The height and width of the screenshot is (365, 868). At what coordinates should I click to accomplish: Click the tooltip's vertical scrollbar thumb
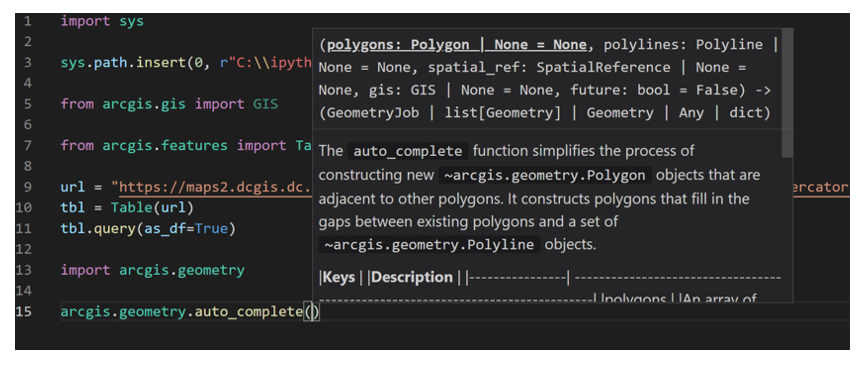[786, 93]
